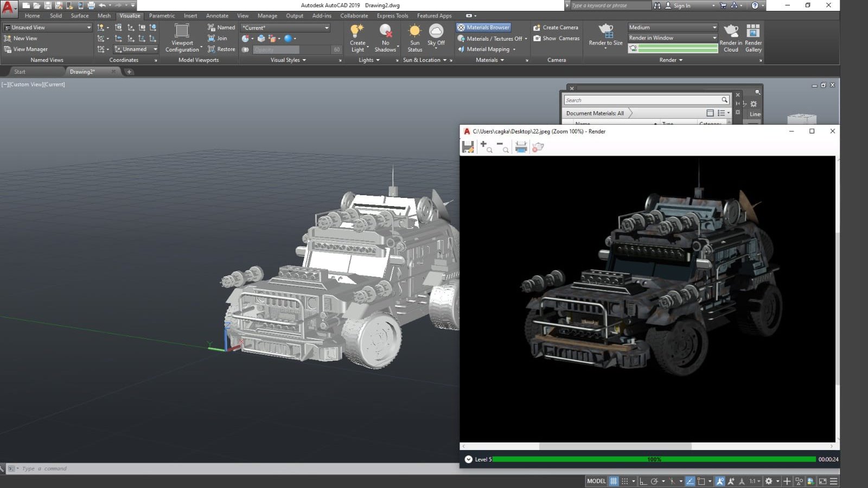Click the Materials Browser button

[x=483, y=27]
